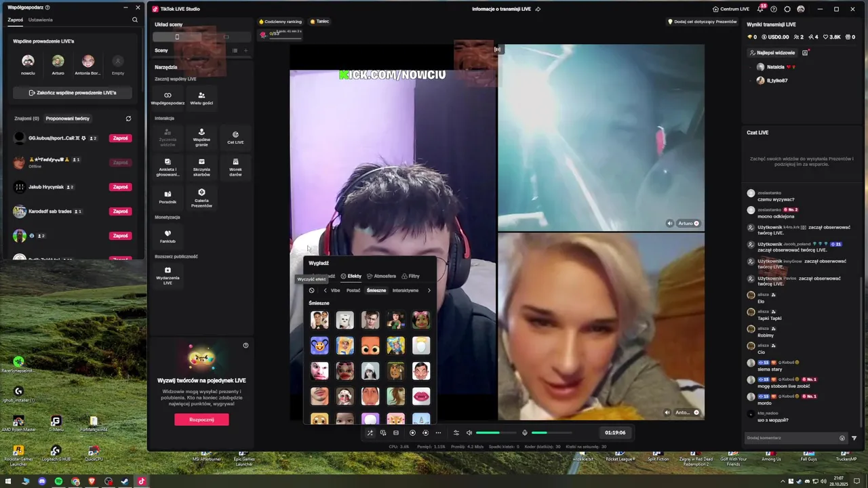Search in the Współgospodarz panel
868x488 pixels.
coord(135,20)
